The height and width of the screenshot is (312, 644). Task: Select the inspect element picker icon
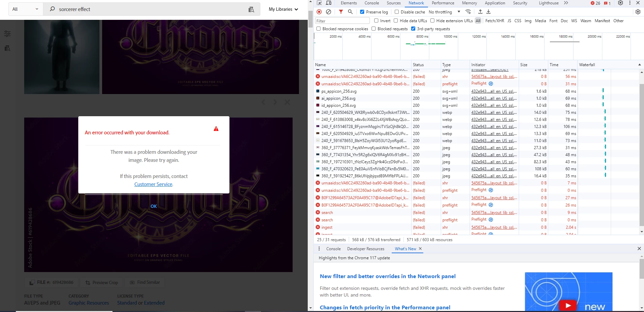coord(319,3)
